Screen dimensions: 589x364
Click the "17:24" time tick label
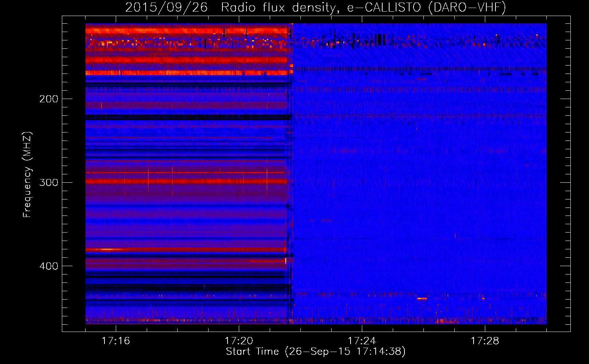pos(362,341)
